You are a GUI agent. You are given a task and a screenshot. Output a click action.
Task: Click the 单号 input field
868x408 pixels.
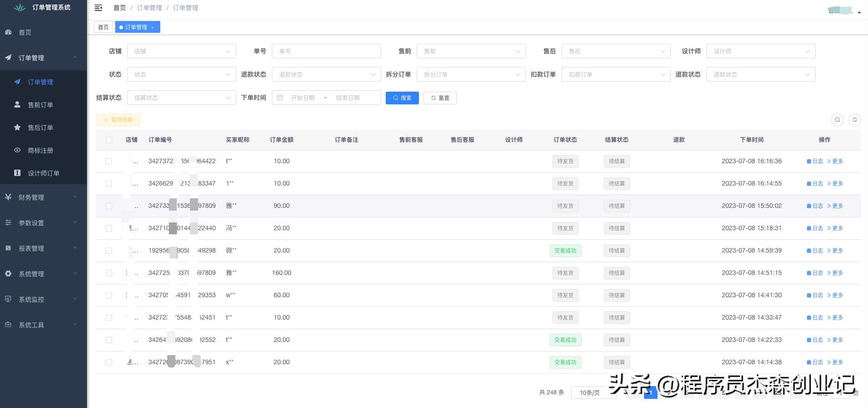(x=327, y=51)
